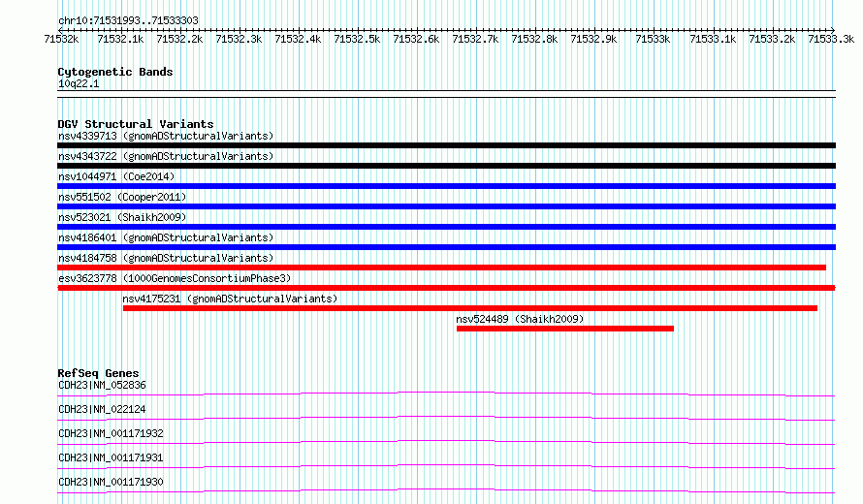This screenshot has height=504, width=863.
Task: Open variant nsv1044971 (Coe2014) label
Action: [116, 176]
